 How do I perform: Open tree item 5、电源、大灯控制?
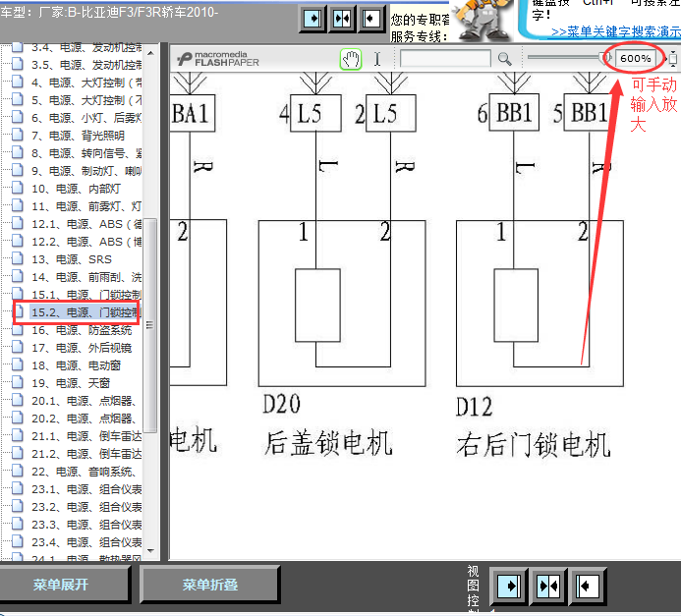[x=86, y=100]
